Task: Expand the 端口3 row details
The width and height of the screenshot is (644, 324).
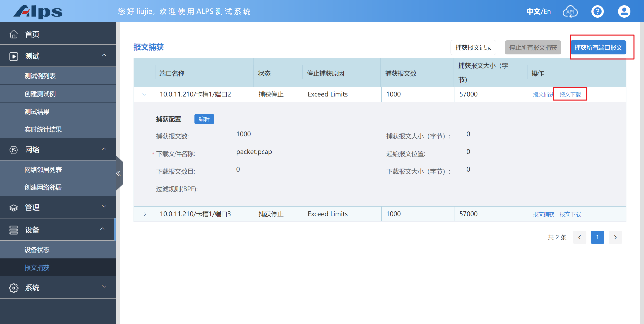Action: (145, 214)
